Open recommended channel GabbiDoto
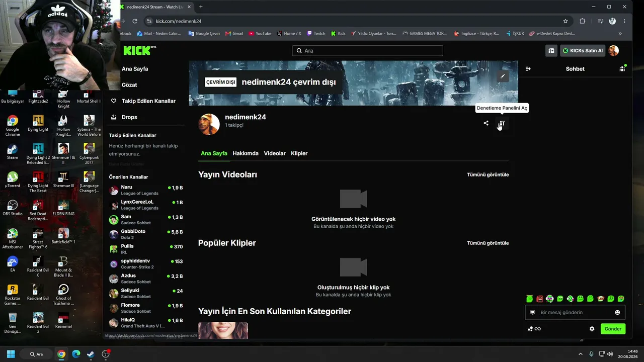Image resolution: width=644 pixels, height=362 pixels. tap(146, 234)
